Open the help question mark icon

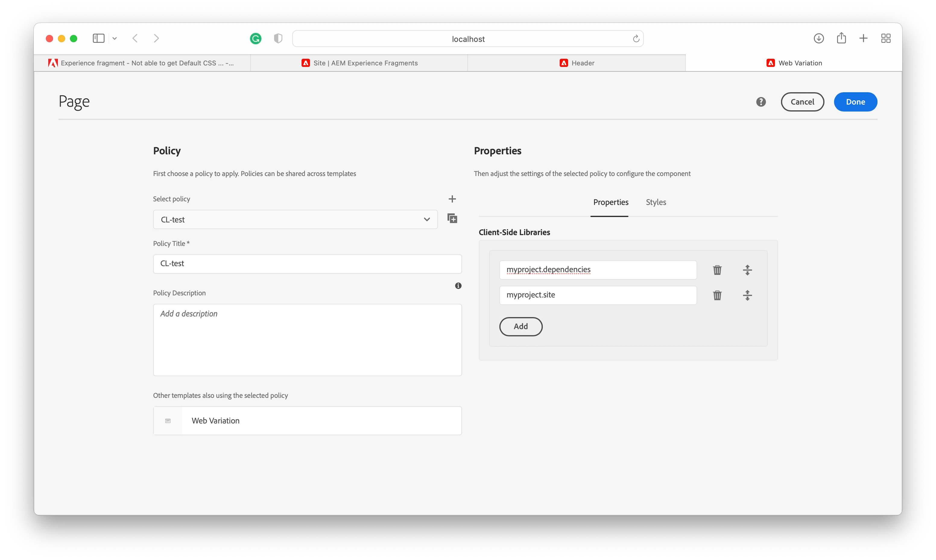pos(761,102)
